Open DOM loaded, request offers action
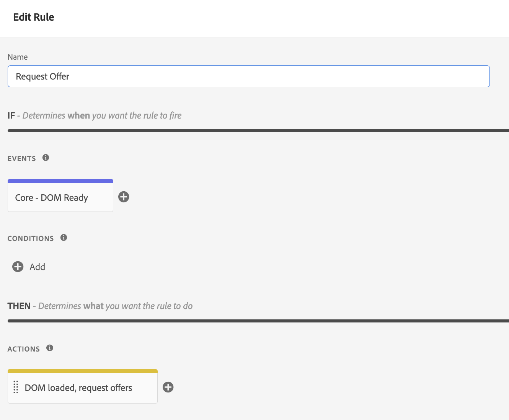This screenshot has width=509, height=420. pyautogui.click(x=78, y=388)
